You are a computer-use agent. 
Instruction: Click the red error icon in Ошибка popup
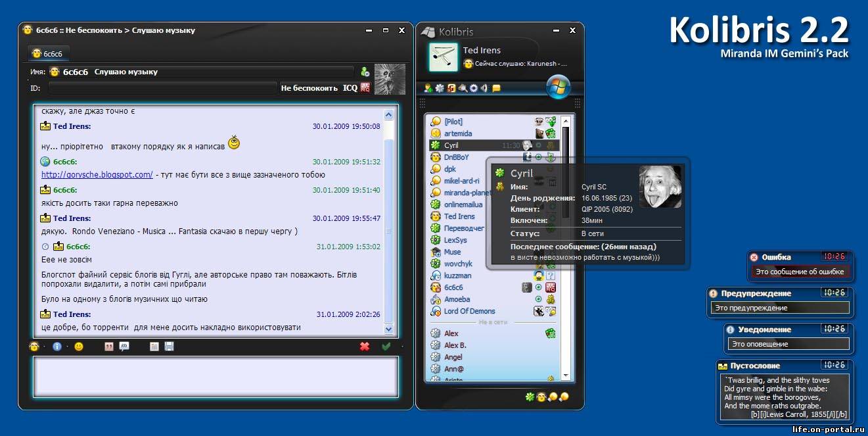(x=754, y=257)
